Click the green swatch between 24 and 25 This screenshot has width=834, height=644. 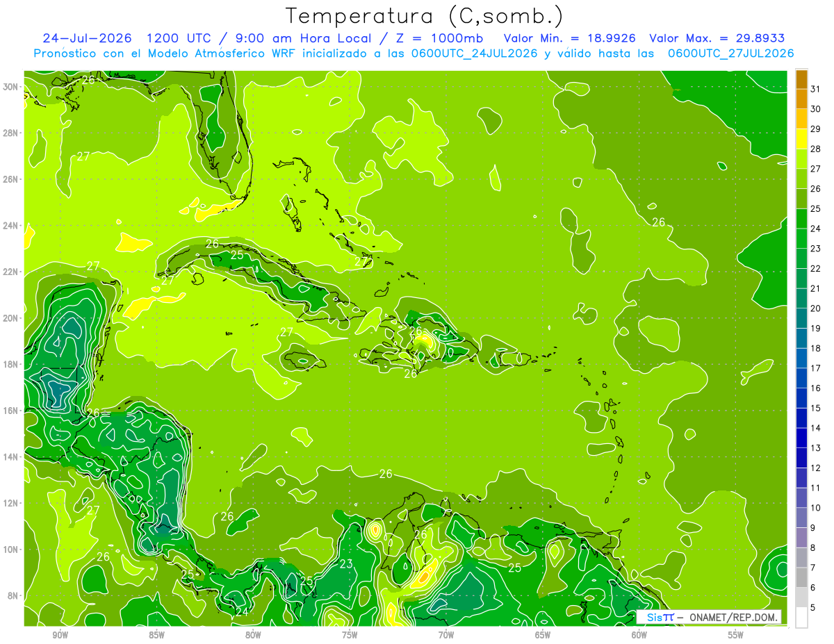801,218
